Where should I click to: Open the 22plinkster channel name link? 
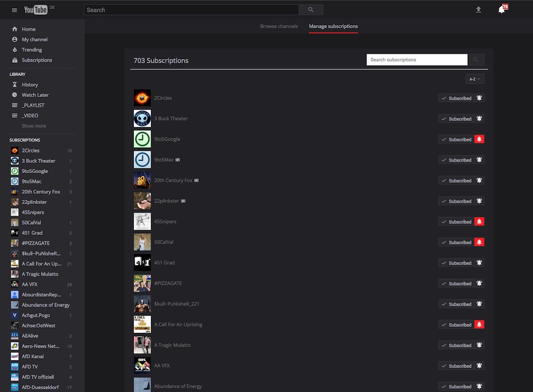pos(166,201)
